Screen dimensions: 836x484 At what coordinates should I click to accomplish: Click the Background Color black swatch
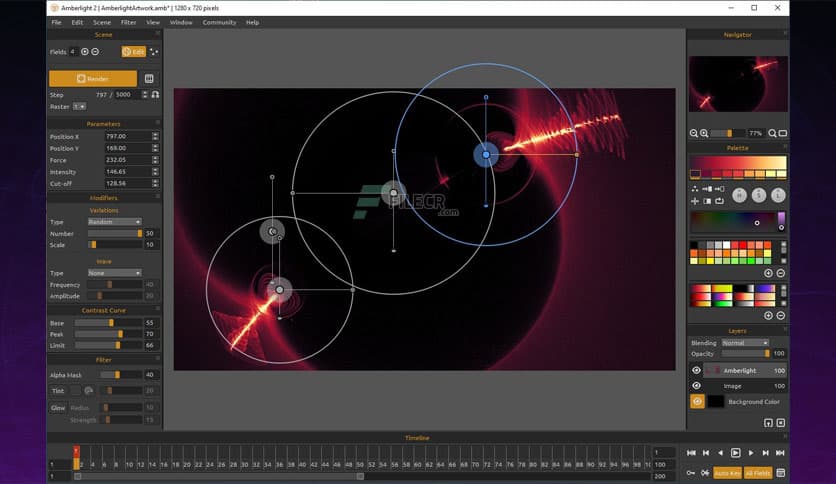point(716,401)
